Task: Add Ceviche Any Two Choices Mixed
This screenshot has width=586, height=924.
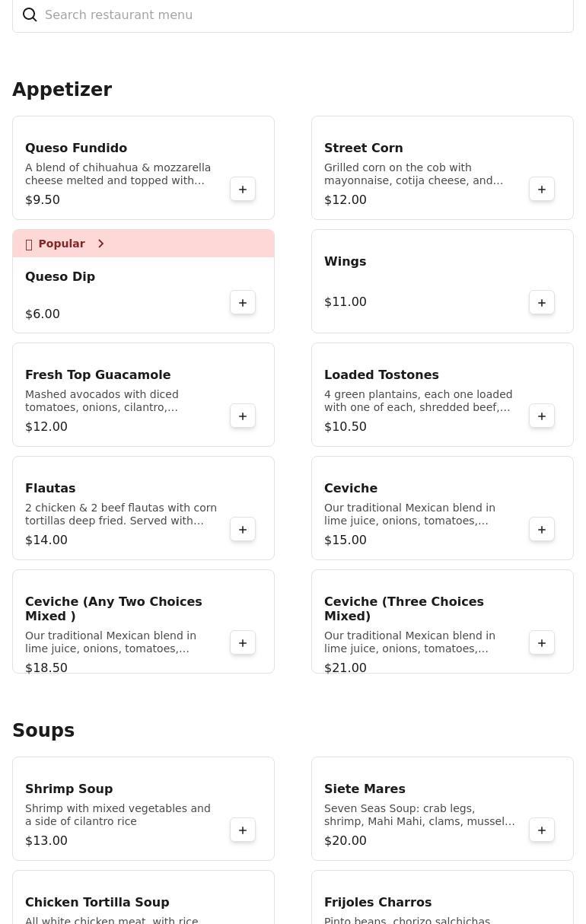Action: click(243, 643)
